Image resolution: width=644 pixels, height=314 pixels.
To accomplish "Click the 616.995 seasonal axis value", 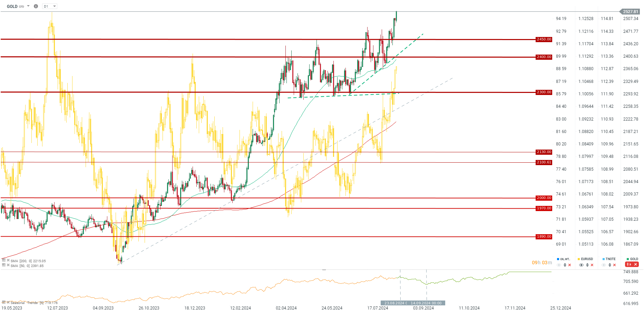I will point(631,304).
